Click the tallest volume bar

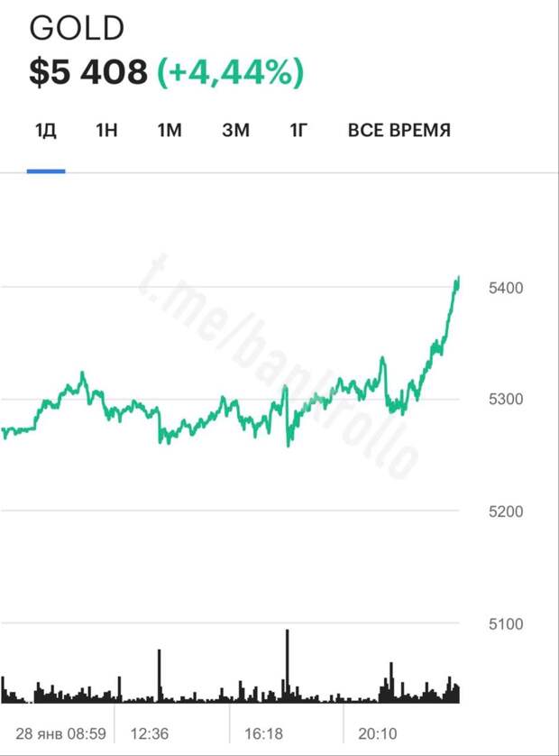[x=289, y=663]
